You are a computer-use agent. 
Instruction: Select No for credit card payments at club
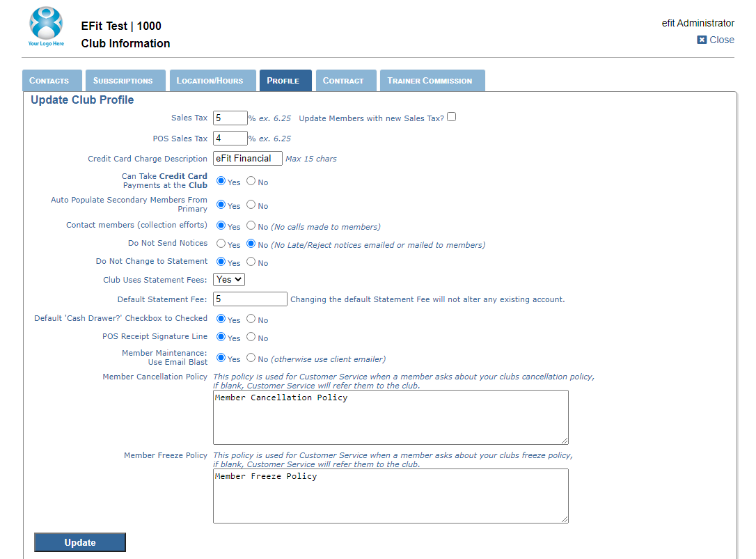click(x=251, y=181)
